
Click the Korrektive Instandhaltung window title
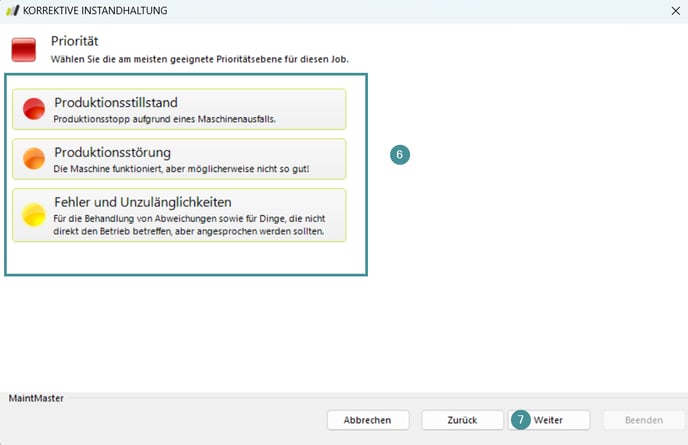click(95, 10)
